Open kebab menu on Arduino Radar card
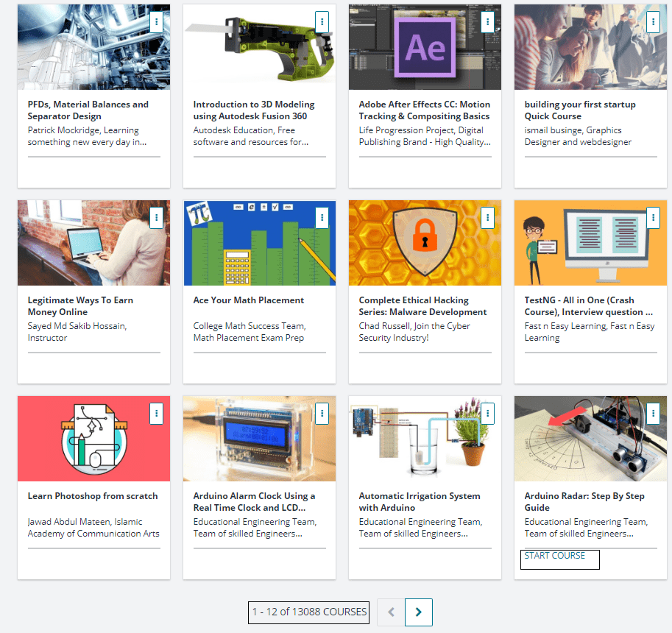The image size is (672, 633). point(653,413)
